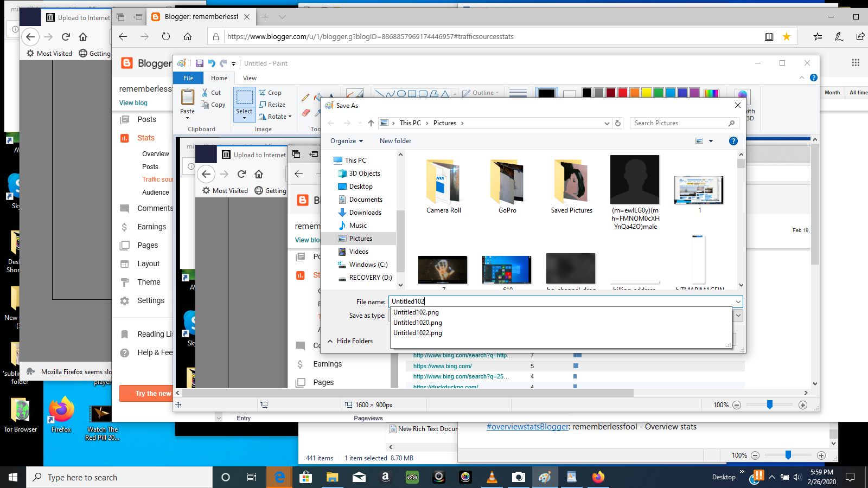This screenshot has width=868, height=488.
Task: Open the File name dropdown arrow
Action: tap(738, 301)
